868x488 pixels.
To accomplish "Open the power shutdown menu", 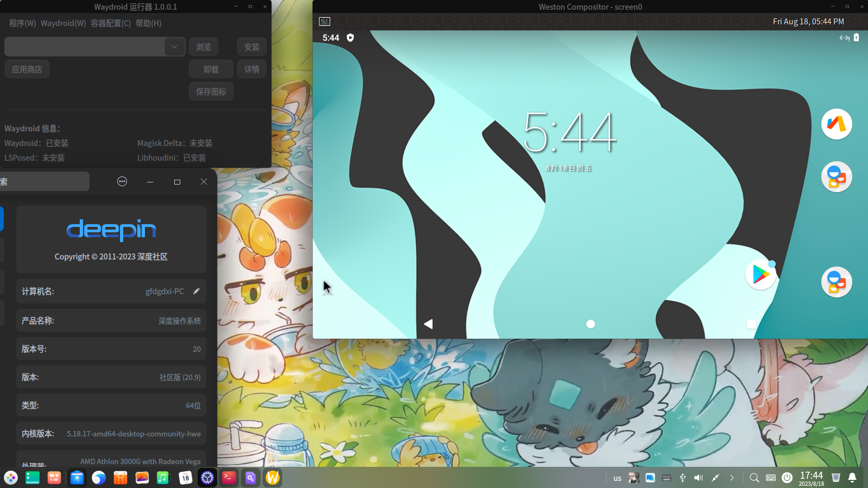I will (787, 478).
